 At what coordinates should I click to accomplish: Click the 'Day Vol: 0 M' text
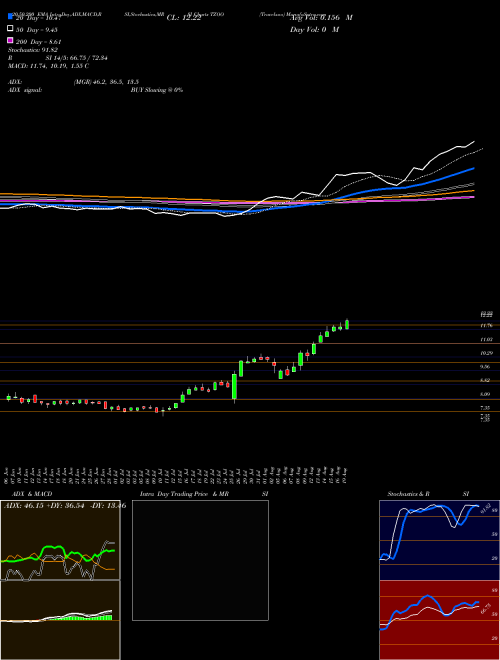(x=314, y=30)
